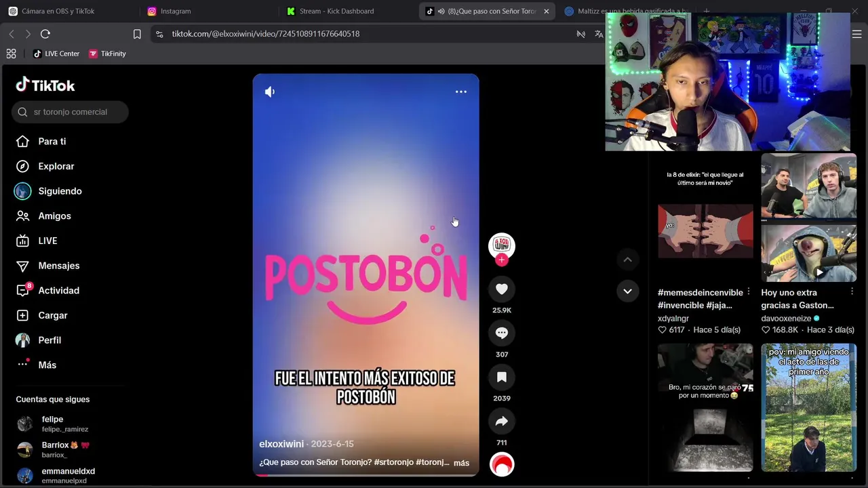Image resolution: width=868 pixels, height=488 pixels.
Task: Open the spinning music disc icon
Action: coord(502,464)
